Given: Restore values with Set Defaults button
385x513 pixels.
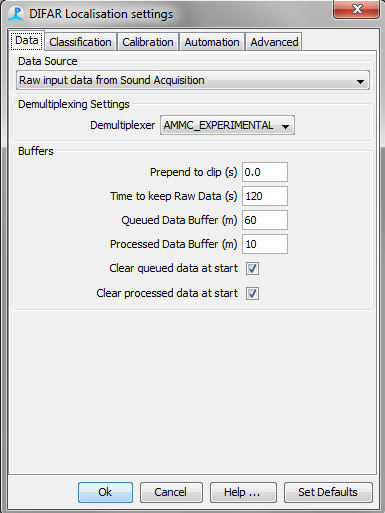Looking at the screenshot, I should tap(328, 492).
